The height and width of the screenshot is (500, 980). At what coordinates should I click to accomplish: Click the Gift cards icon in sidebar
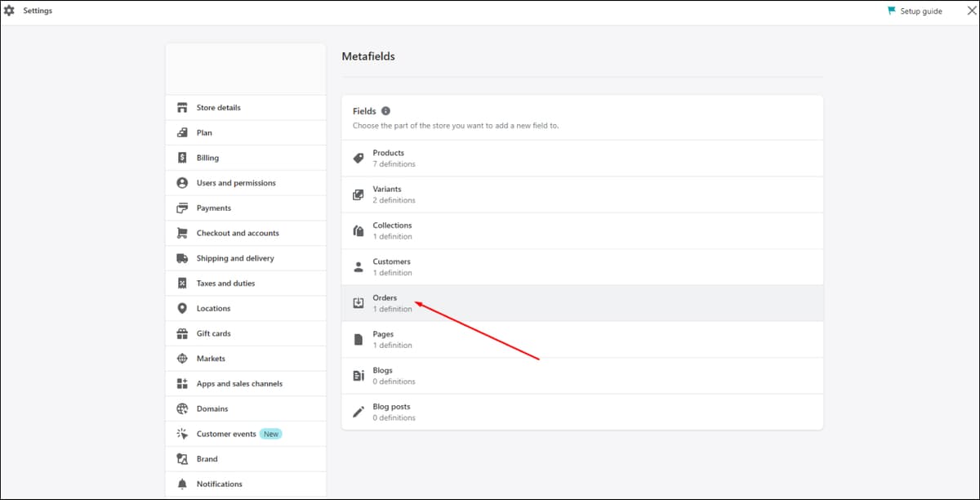tap(182, 333)
